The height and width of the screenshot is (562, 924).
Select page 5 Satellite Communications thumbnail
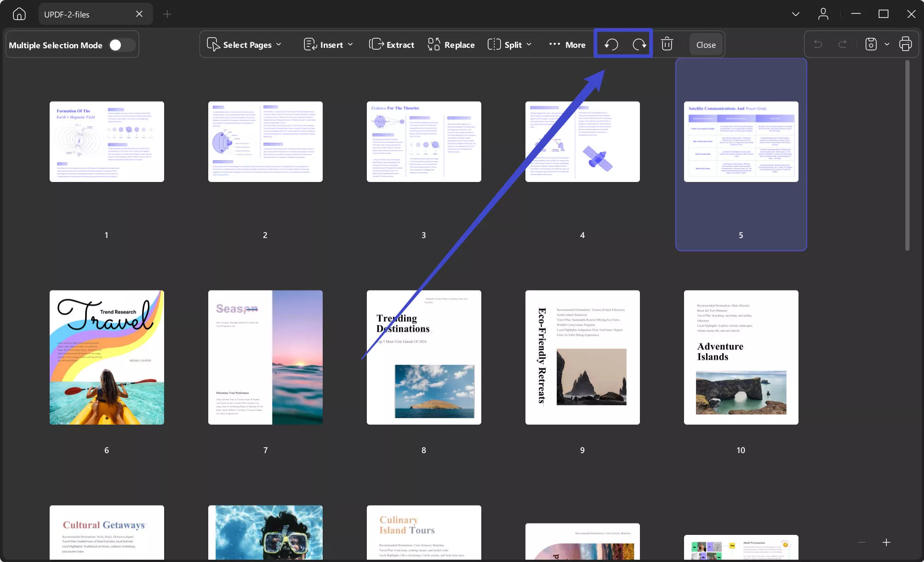tap(741, 142)
